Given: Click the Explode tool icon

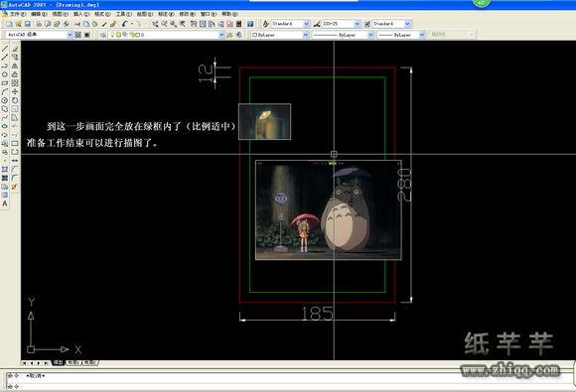Looking at the screenshot, I should point(15,187).
